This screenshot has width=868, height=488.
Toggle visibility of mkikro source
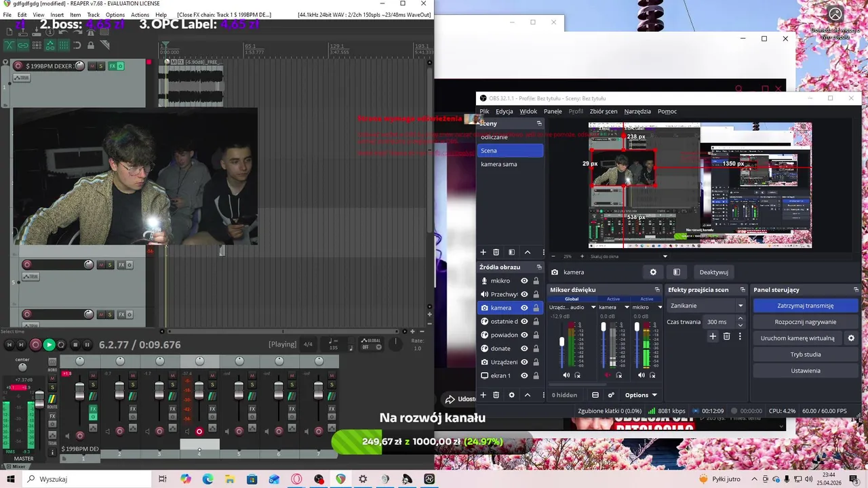click(524, 281)
